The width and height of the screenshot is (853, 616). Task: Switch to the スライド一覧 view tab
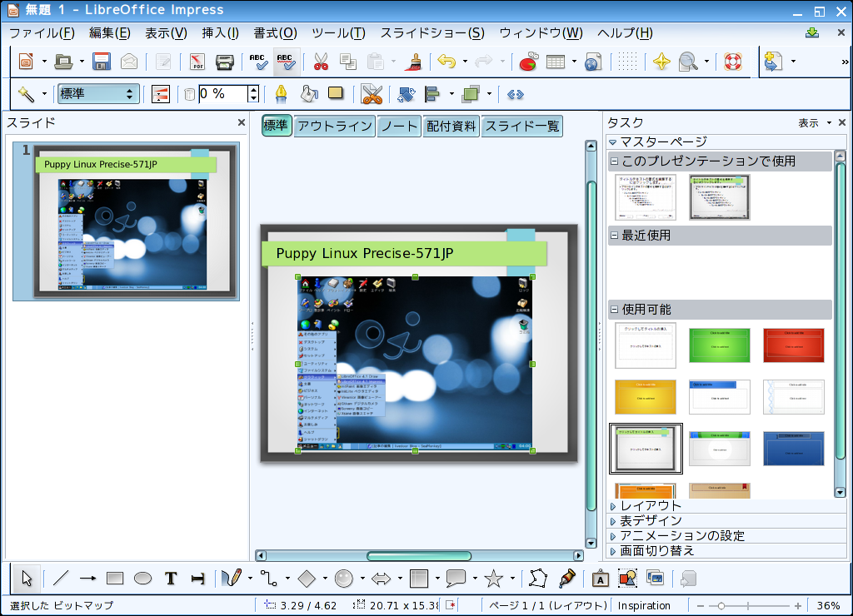[x=522, y=127]
